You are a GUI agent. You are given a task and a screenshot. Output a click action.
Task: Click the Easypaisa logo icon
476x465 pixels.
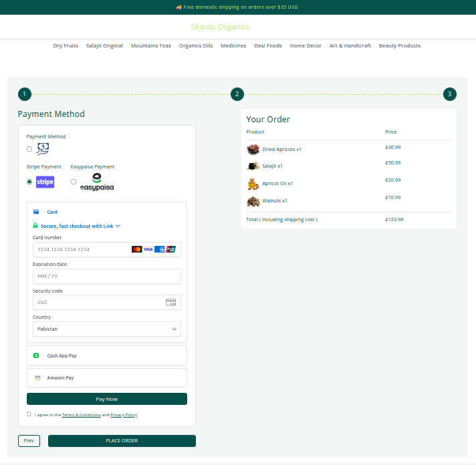(x=97, y=182)
